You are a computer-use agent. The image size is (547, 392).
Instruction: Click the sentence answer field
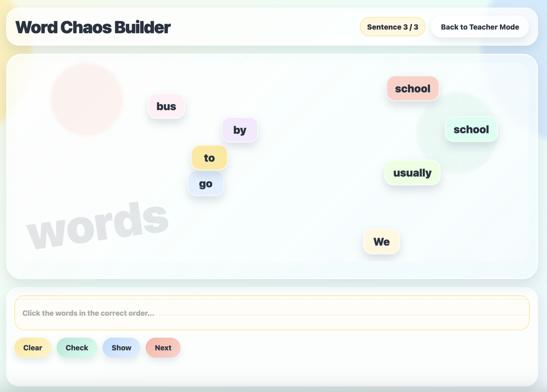pos(272,313)
